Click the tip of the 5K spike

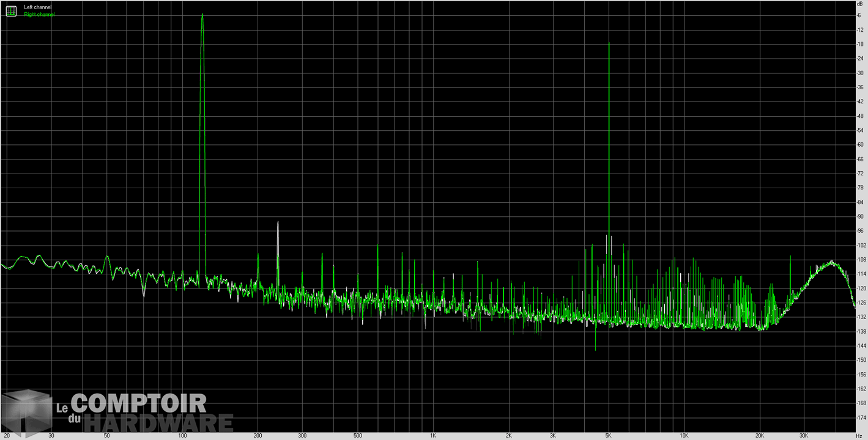[x=609, y=43]
